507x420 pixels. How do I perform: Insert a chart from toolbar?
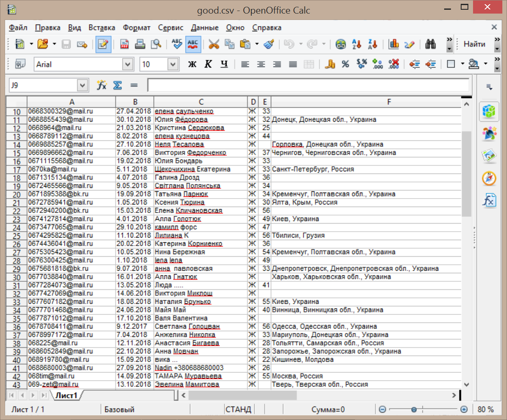(x=394, y=44)
